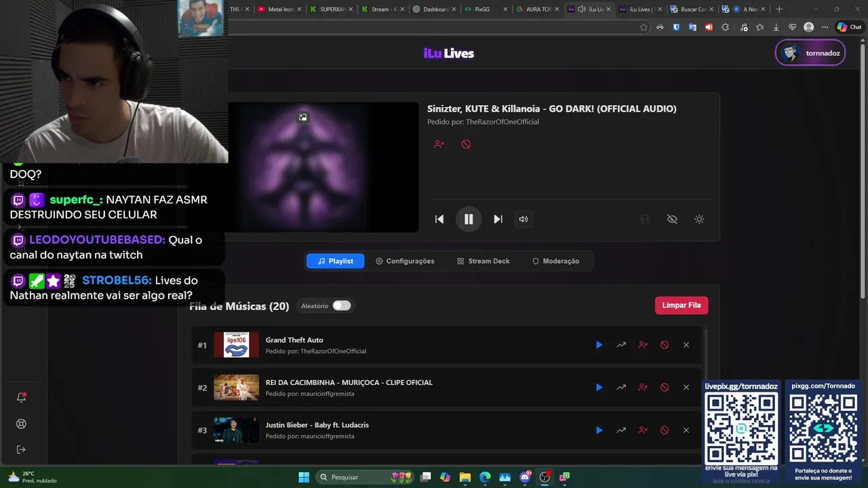Block the requester of REI DA CACIMBINHA

(x=642, y=387)
